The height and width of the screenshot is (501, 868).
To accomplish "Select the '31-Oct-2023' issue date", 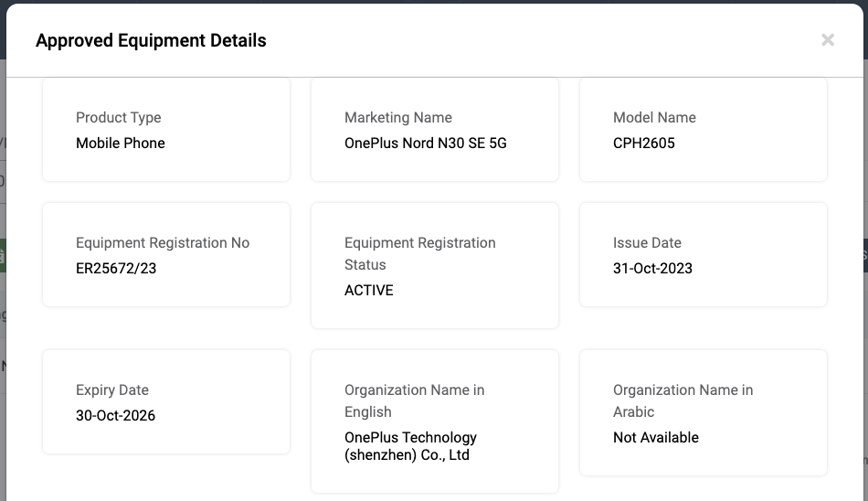I will click(x=652, y=268).
